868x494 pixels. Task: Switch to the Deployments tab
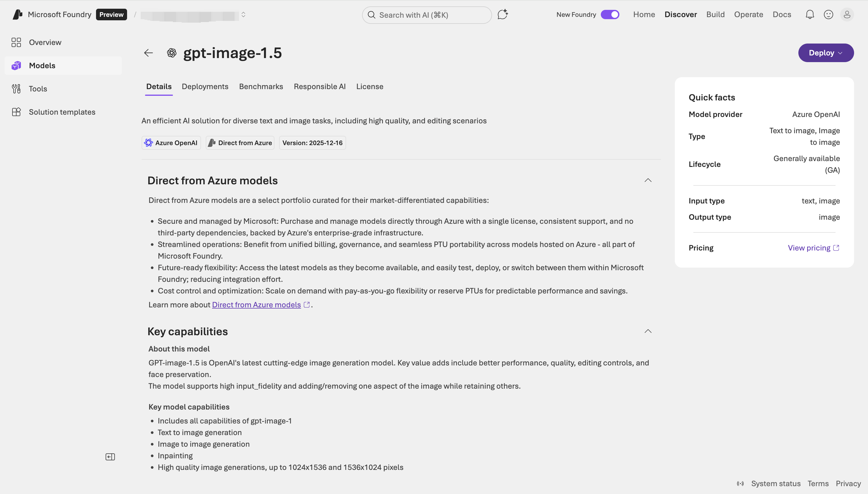(x=205, y=86)
